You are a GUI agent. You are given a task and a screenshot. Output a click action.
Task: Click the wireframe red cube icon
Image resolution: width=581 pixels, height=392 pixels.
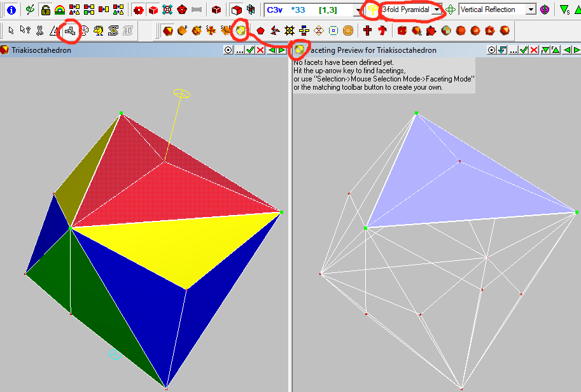tap(216, 10)
